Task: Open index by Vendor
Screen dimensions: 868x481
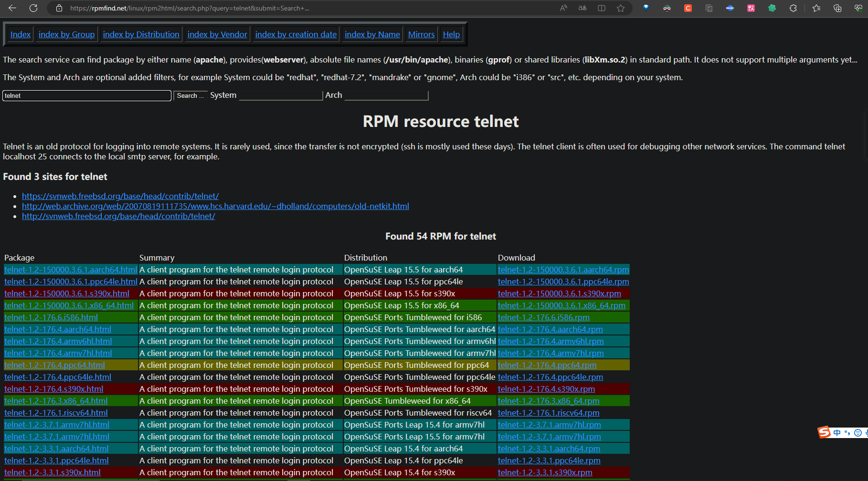Action: (x=217, y=34)
